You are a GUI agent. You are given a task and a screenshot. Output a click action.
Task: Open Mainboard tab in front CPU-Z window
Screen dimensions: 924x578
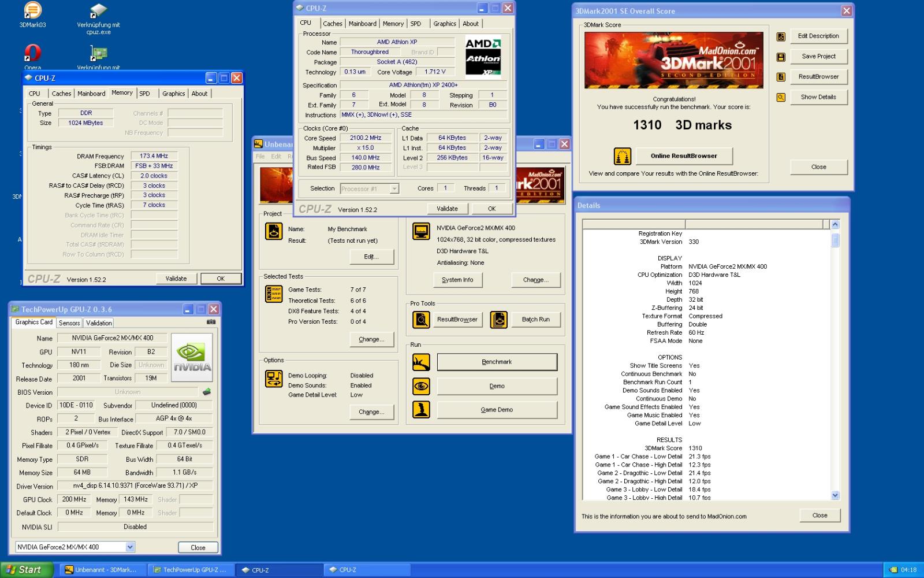(363, 24)
